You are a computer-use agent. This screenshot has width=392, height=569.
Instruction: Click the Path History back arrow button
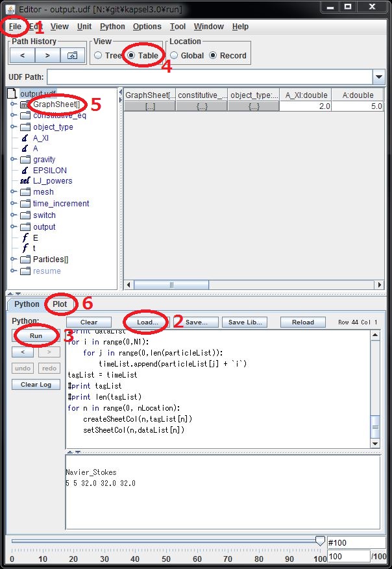[23, 56]
